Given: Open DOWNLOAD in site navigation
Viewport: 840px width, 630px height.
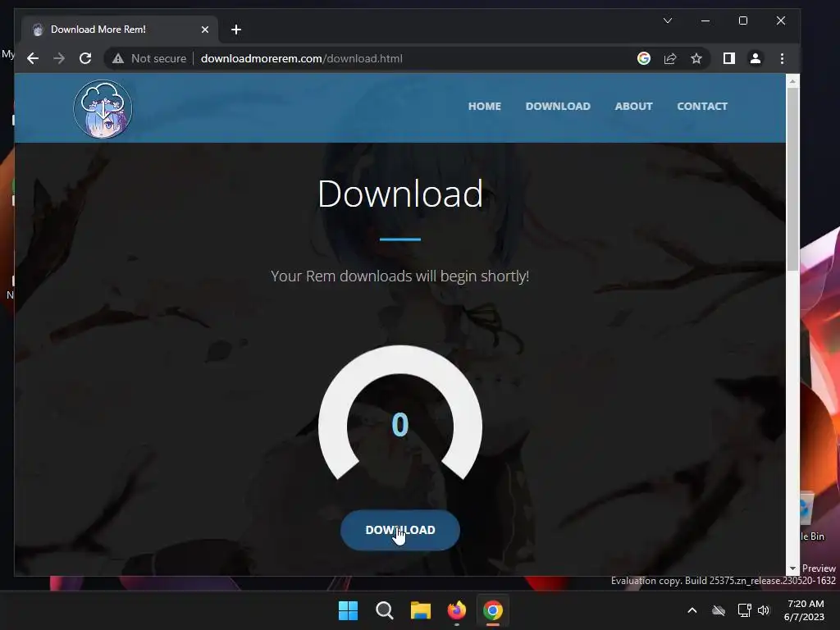Looking at the screenshot, I should coord(558,106).
